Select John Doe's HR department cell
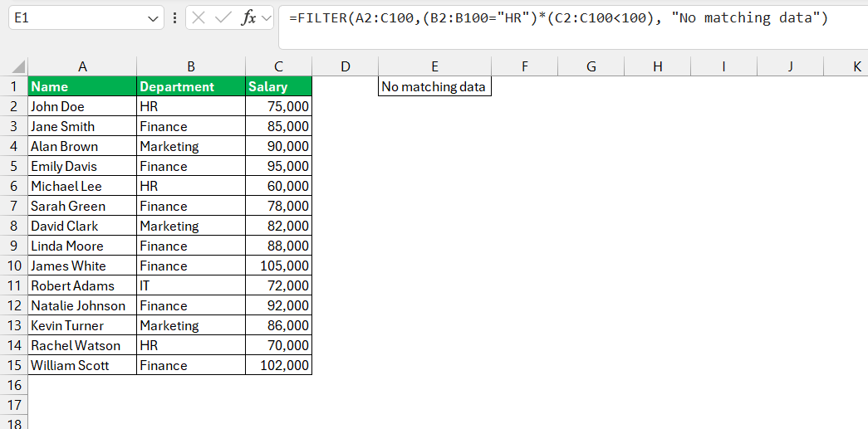Image resolution: width=868 pixels, height=429 pixels. pos(191,106)
